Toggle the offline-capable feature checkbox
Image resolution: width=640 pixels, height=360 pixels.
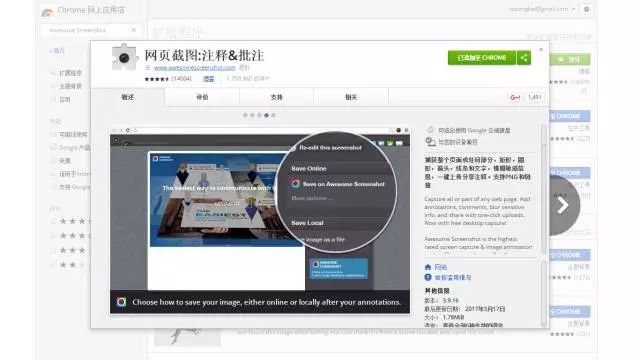53,134
